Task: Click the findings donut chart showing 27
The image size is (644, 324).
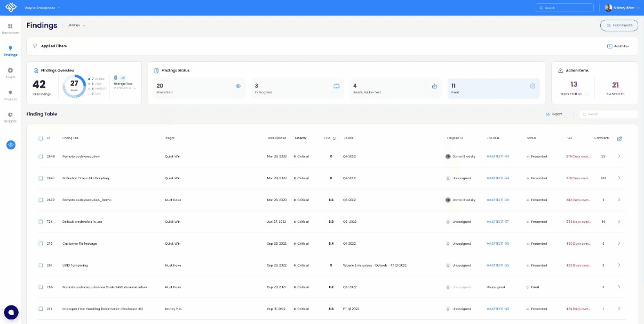Action: (74, 86)
